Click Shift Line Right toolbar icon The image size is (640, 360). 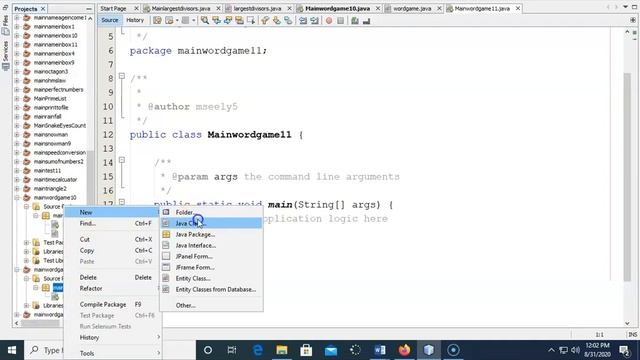pyautogui.click(x=314, y=20)
